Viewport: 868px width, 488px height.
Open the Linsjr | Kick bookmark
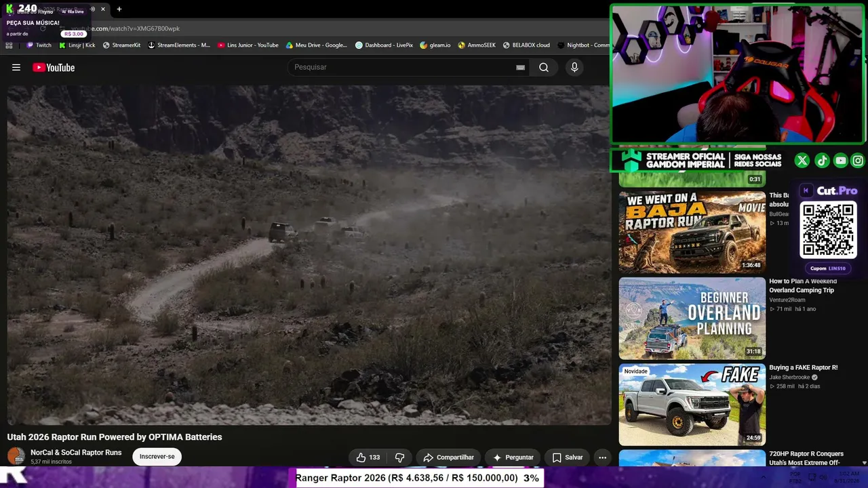pyautogui.click(x=77, y=45)
